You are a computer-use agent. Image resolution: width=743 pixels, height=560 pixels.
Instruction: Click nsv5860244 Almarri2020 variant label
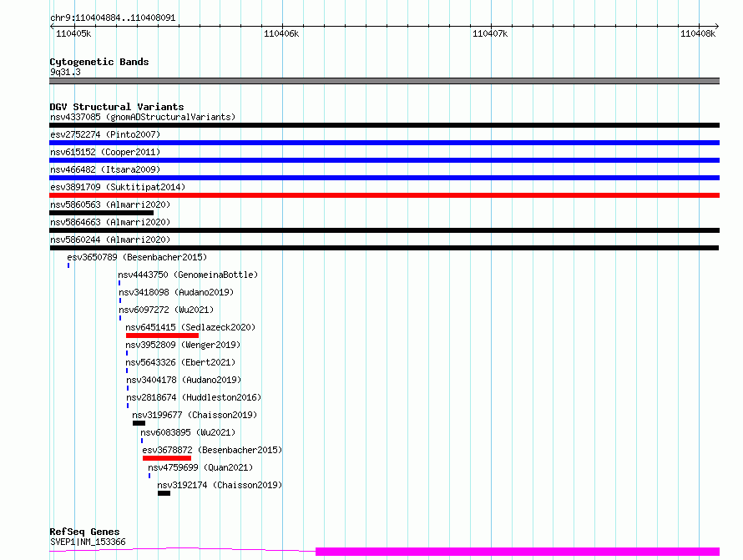point(110,240)
